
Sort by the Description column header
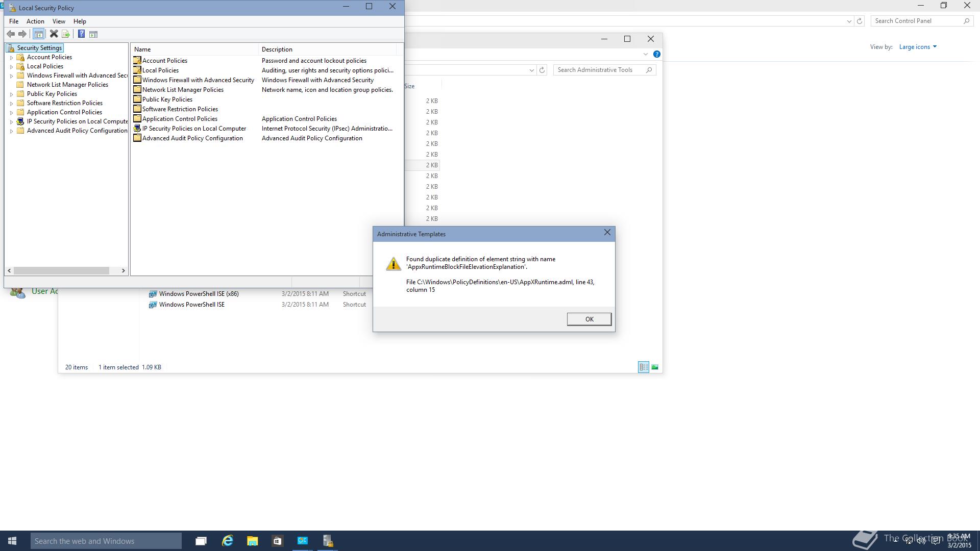pos(327,49)
